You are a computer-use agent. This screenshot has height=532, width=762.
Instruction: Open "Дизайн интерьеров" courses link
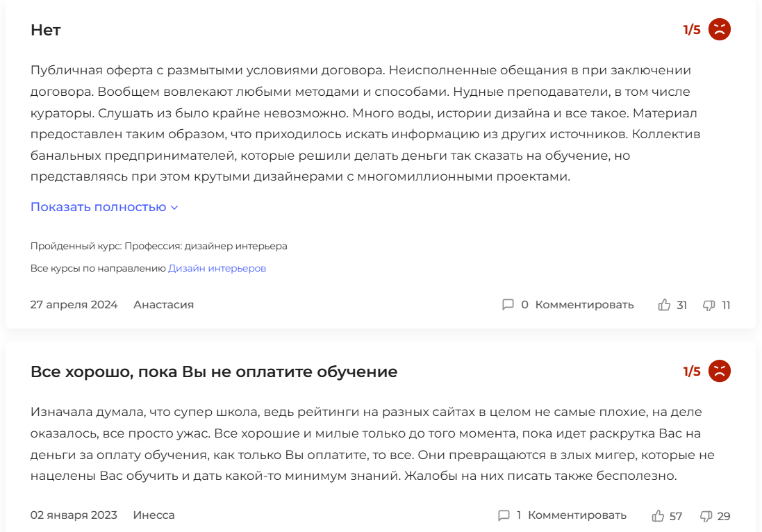(x=217, y=268)
